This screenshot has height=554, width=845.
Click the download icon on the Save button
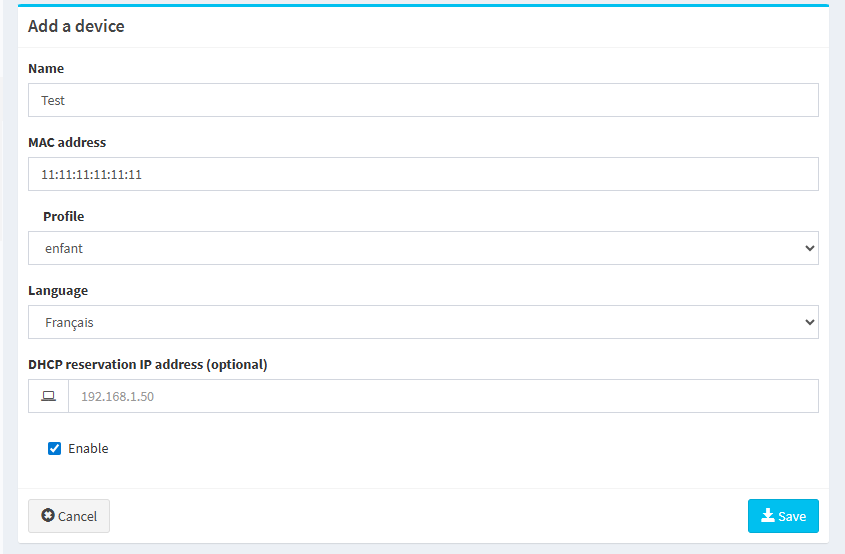point(767,516)
